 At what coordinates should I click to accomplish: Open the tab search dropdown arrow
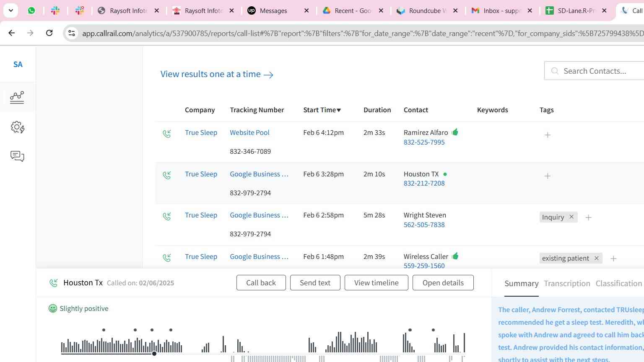click(10, 10)
